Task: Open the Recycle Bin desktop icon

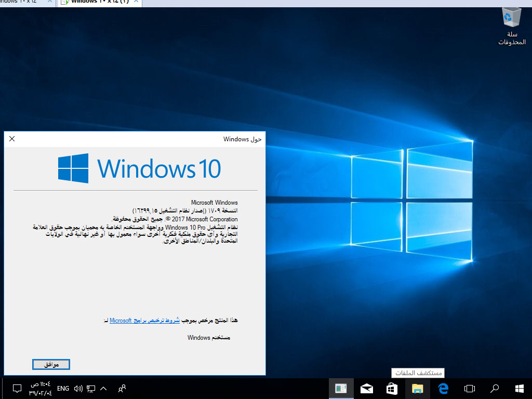Action: (x=512, y=26)
